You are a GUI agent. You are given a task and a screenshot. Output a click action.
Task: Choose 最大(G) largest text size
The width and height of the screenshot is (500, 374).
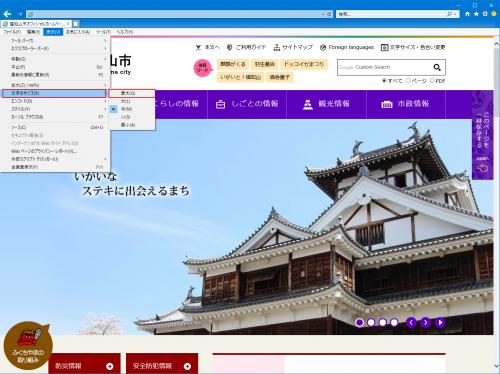(x=132, y=93)
